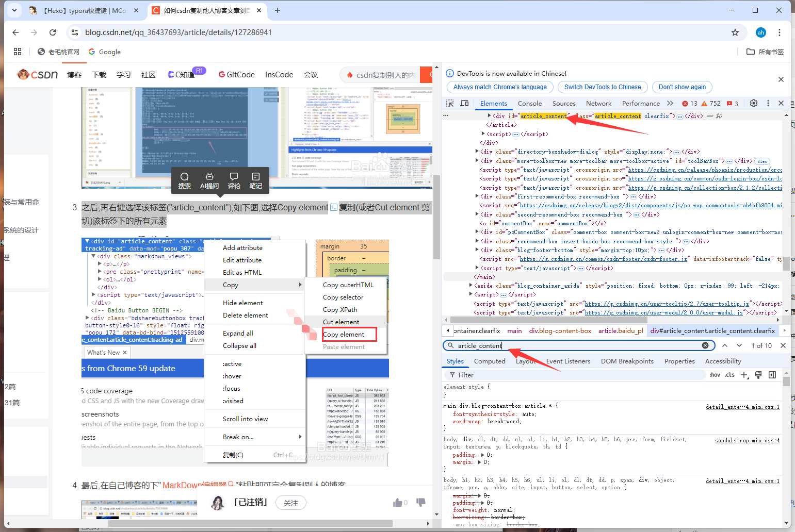Screen dimensions: 795x532
Task: Open the CSDN logo home link
Action: 38,75
